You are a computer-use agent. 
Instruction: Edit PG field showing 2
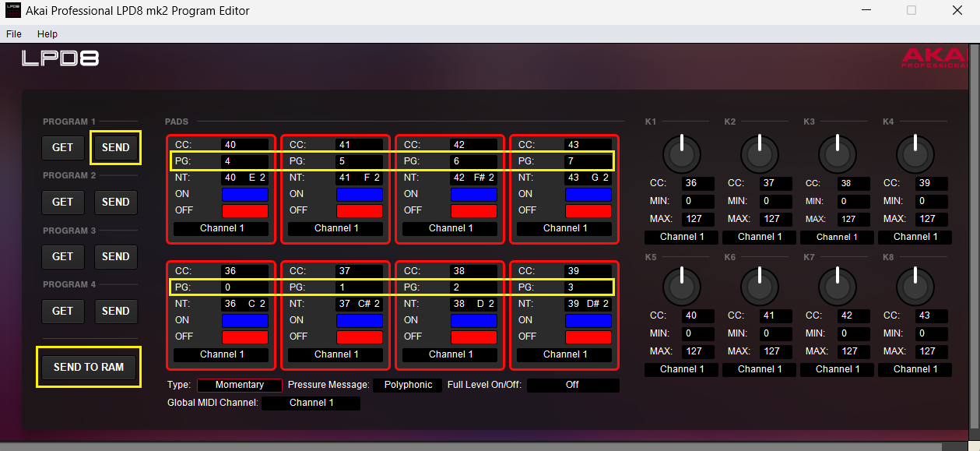pyautogui.click(x=473, y=287)
